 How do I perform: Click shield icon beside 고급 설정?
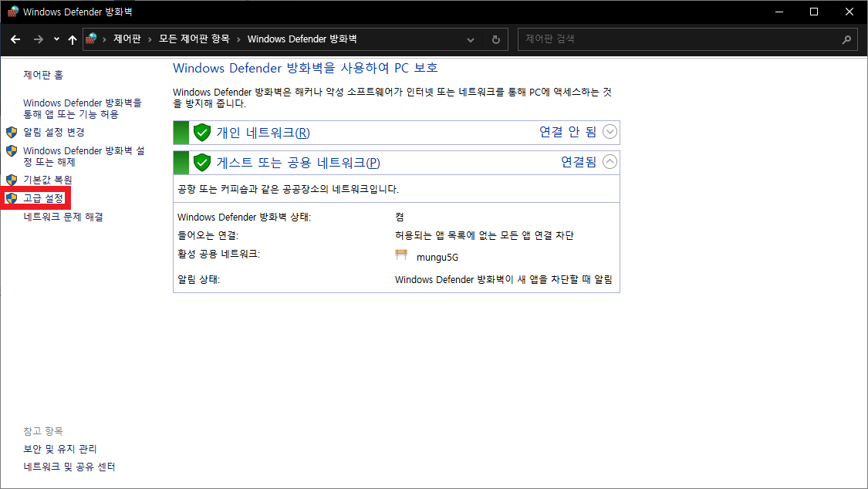pos(12,198)
